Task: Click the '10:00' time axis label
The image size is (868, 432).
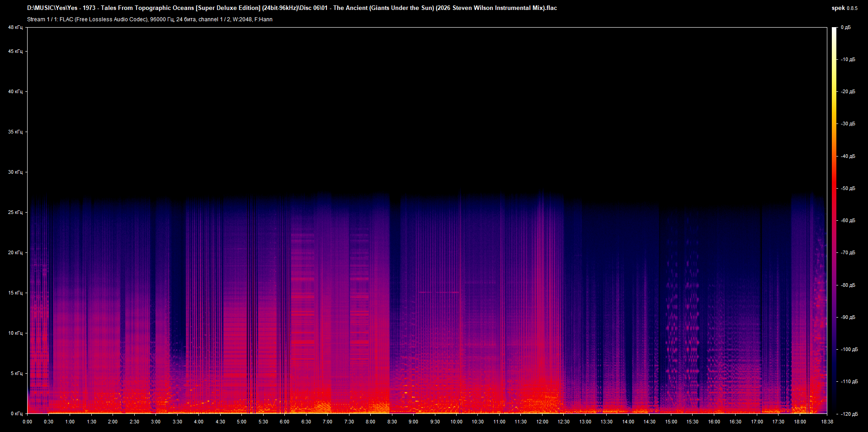Action: [x=456, y=422]
